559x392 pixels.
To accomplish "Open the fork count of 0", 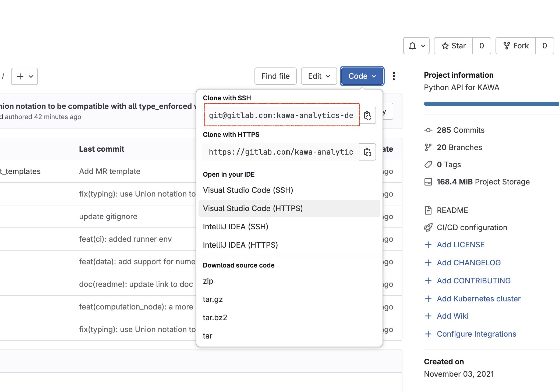I will pos(545,46).
